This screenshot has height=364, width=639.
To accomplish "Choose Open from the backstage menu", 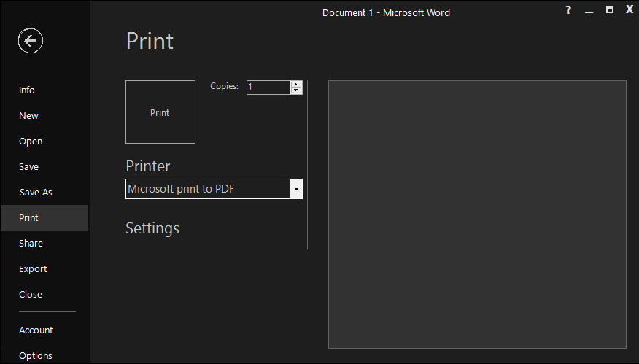I will 31,142.
